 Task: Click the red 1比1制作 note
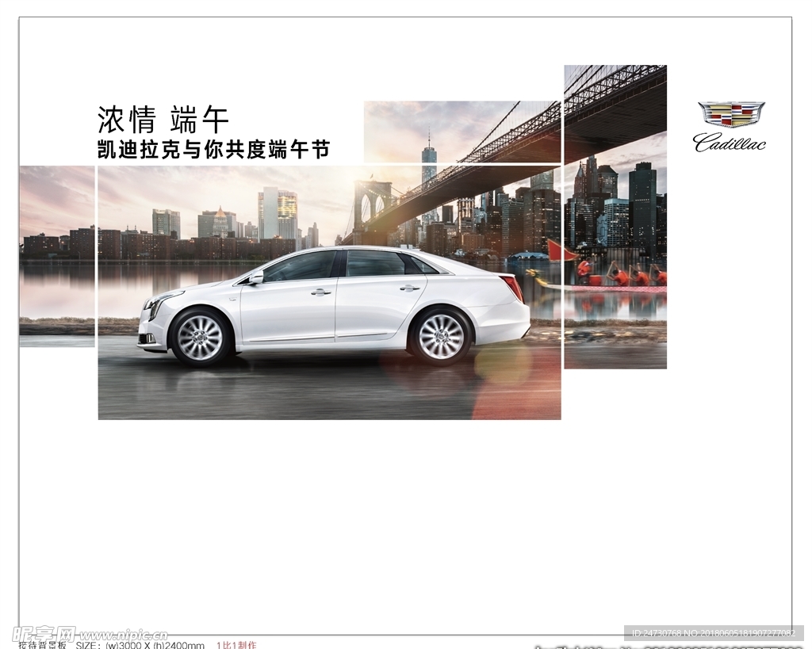pos(236,645)
